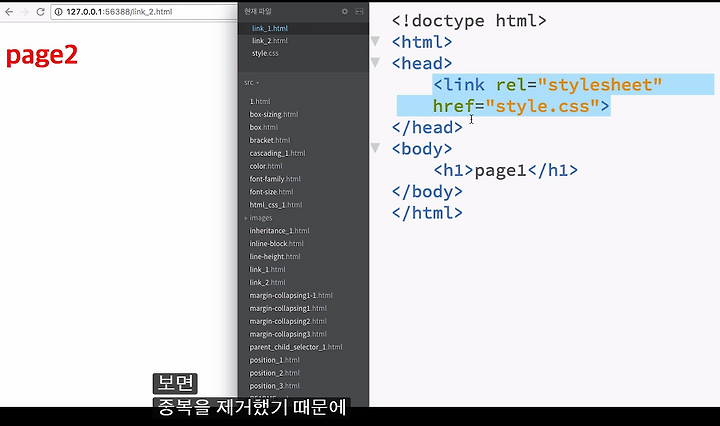Click the address bar URL field

145,12
